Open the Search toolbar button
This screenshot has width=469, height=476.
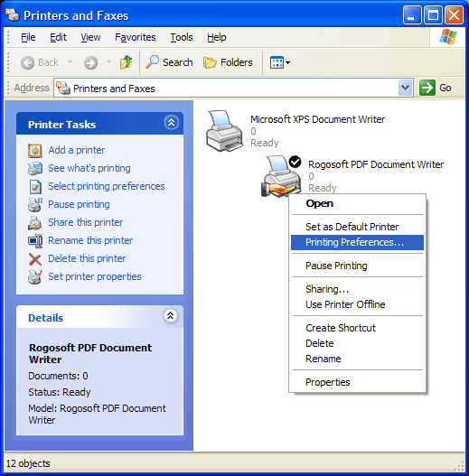click(169, 62)
